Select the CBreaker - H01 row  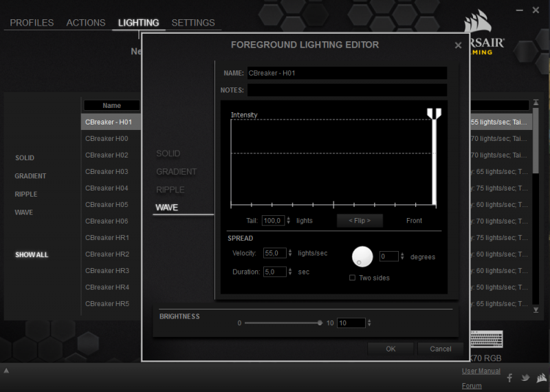pos(111,122)
